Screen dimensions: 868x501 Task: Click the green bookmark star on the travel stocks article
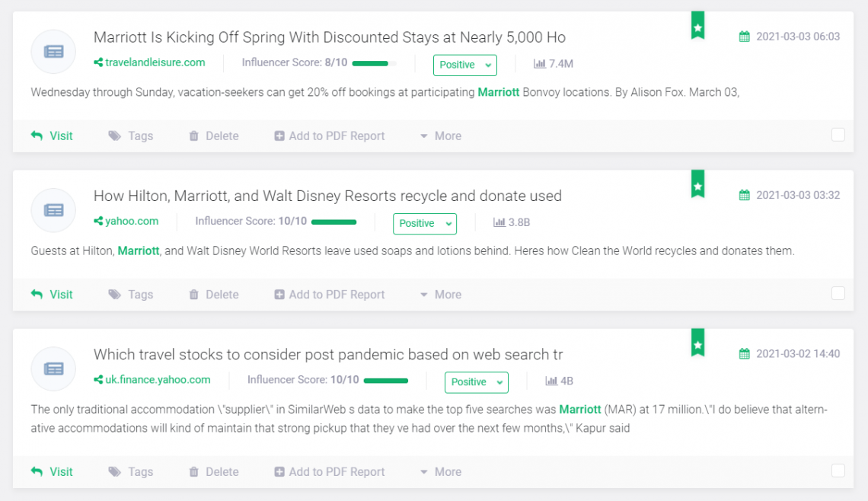point(697,344)
